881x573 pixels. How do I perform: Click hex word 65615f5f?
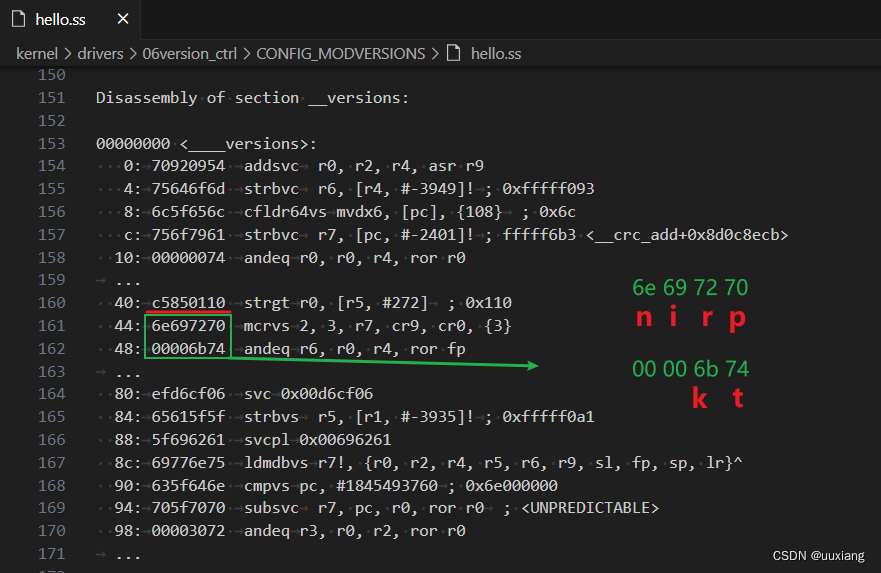pyautogui.click(x=188, y=417)
